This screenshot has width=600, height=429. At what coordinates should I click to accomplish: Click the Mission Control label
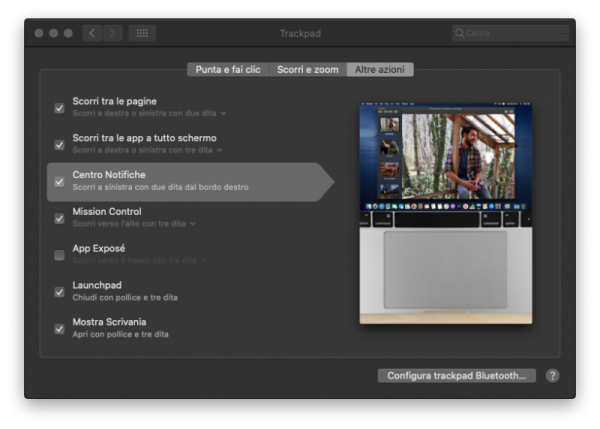pyautogui.click(x=107, y=212)
